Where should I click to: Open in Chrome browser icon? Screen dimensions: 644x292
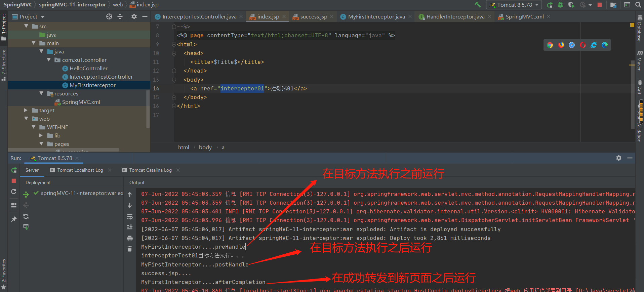click(550, 45)
